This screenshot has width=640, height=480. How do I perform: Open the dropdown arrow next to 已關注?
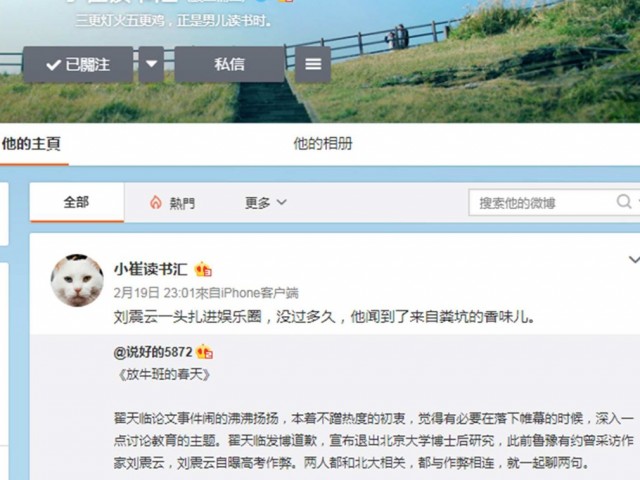click(x=151, y=64)
